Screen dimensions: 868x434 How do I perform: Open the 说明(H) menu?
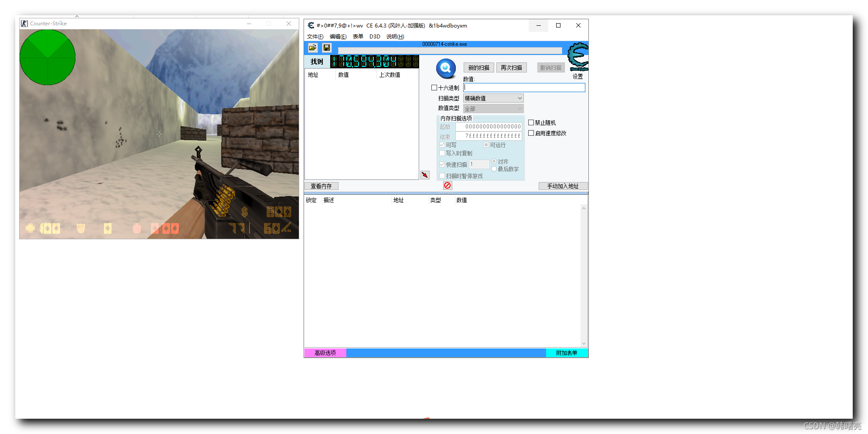coord(395,37)
